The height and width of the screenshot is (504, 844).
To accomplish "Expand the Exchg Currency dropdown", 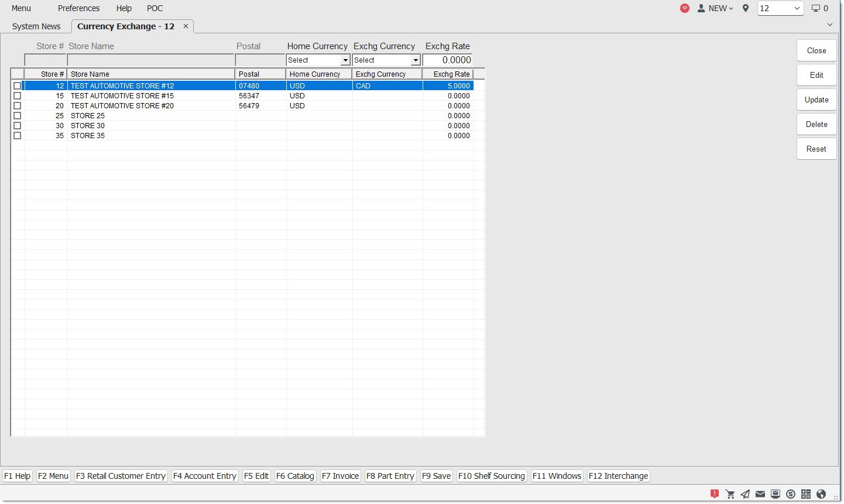I will (x=386, y=60).
